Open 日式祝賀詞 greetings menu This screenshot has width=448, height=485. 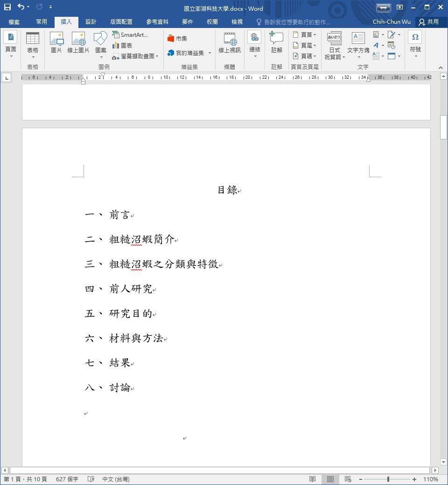(x=335, y=46)
